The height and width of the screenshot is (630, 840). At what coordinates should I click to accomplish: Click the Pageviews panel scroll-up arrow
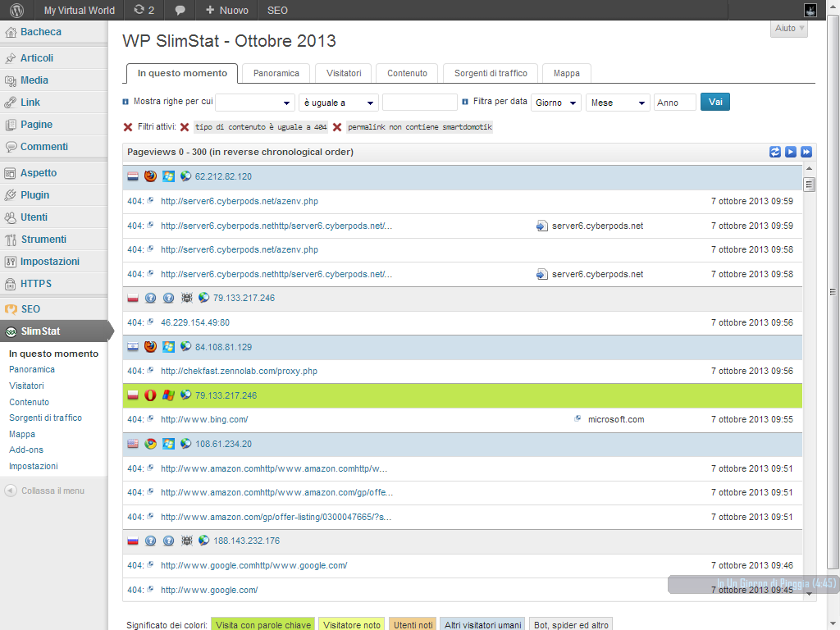click(809, 169)
